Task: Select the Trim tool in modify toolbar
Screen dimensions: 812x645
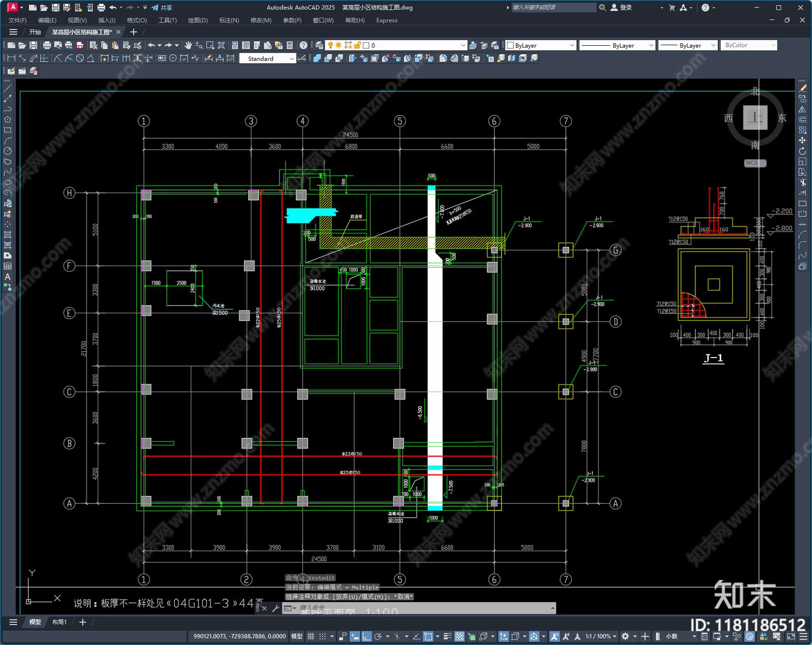Action: coord(802,182)
